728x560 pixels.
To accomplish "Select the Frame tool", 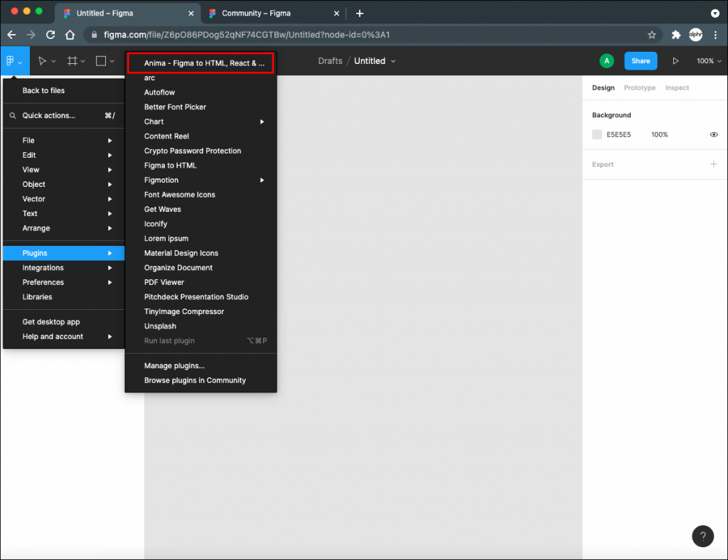I will click(72, 60).
